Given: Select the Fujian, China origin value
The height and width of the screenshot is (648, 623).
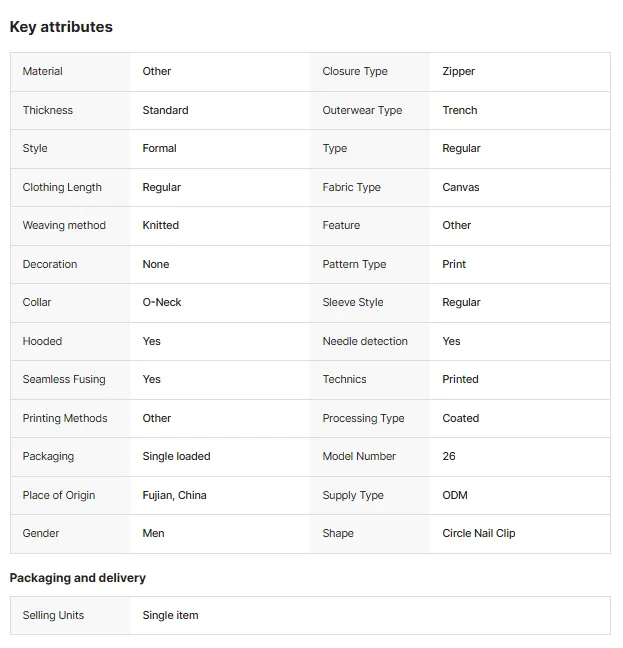Looking at the screenshot, I should click(x=174, y=495).
